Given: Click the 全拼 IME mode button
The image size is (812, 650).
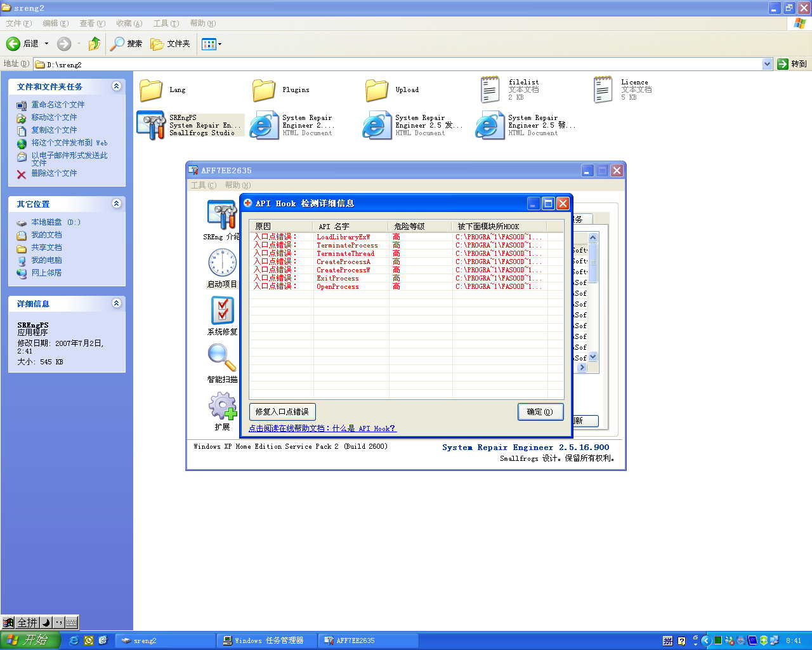Looking at the screenshot, I should [27, 623].
